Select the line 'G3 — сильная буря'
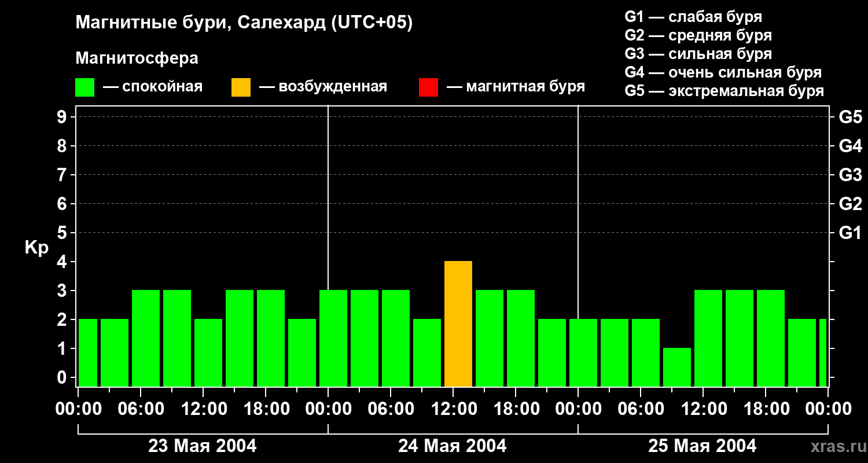Image resolution: width=868 pixels, height=463 pixels. [x=698, y=54]
